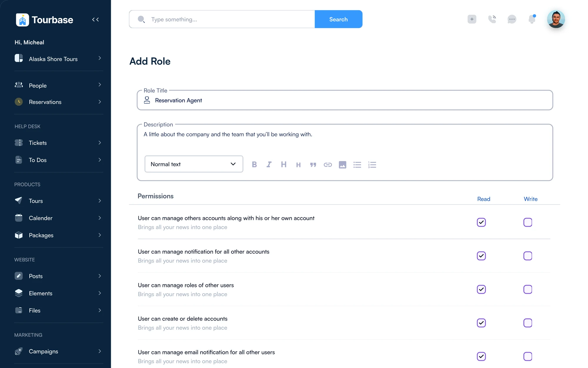This screenshot has height=368, width=588.
Task: Toggle italic formatting in description editor
Action: 269,165
